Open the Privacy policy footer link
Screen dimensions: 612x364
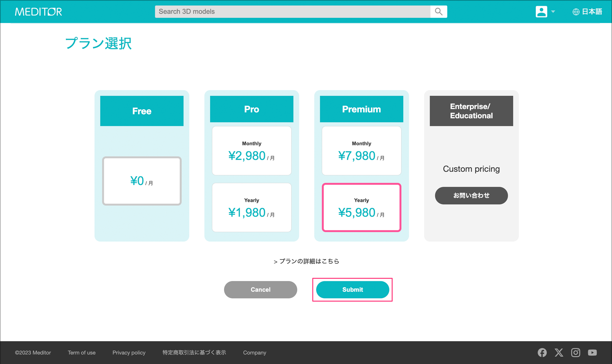point(129,353)
